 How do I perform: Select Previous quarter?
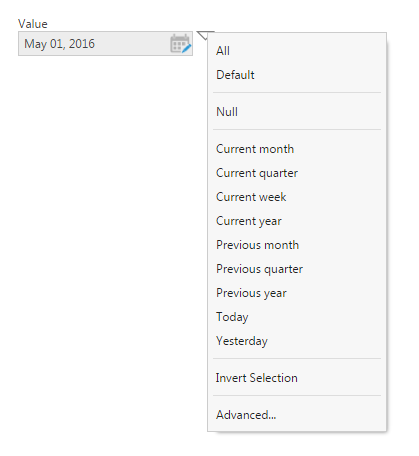click(x=297, y=269)
